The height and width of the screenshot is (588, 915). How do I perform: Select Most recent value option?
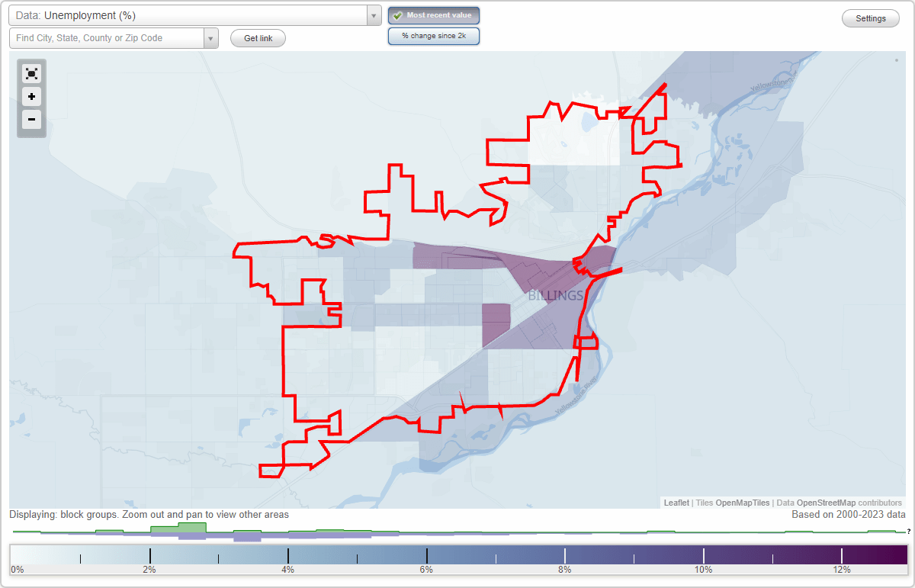(x=434, y=15)
